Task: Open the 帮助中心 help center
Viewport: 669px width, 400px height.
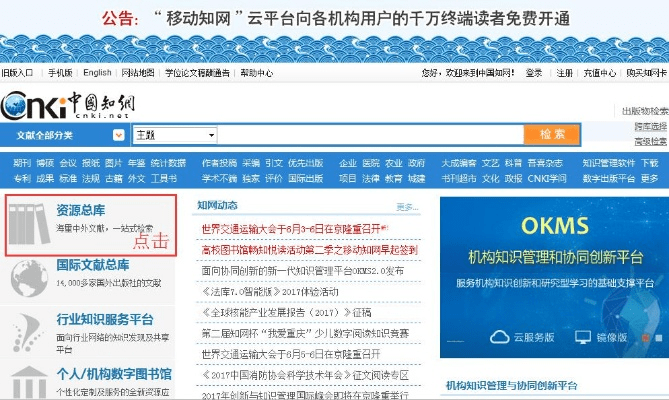Action: point(257,73)
